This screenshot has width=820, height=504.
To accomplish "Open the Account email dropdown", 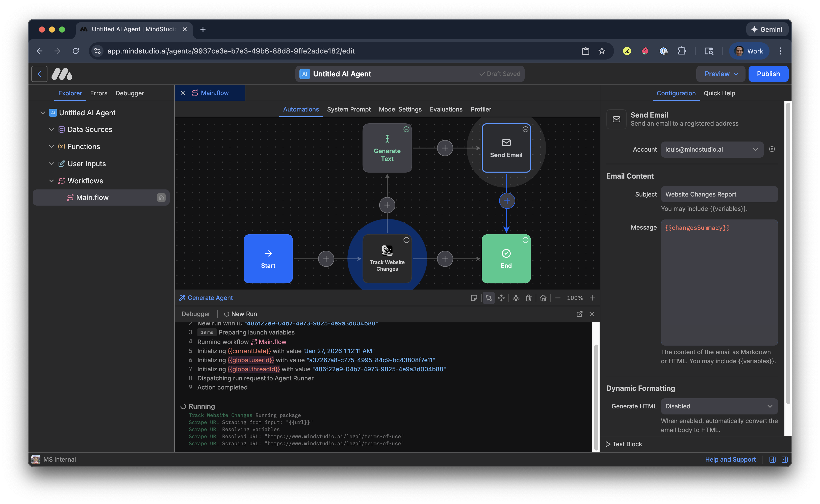I will 712,149.
